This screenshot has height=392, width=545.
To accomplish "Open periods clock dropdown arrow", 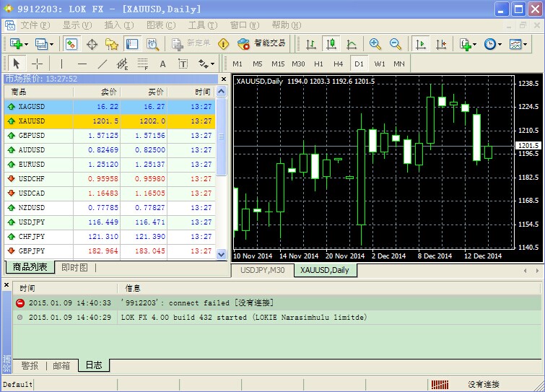I will coord(500,45).
